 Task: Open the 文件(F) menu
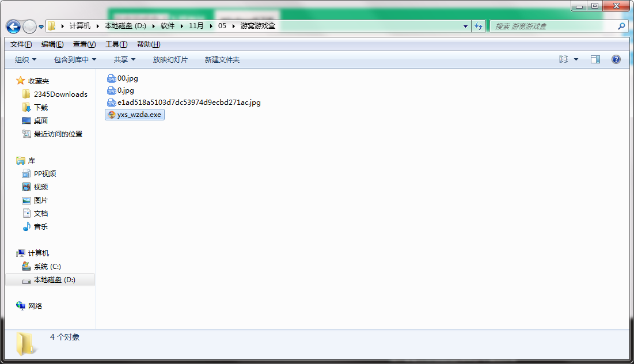click(21, 44)
